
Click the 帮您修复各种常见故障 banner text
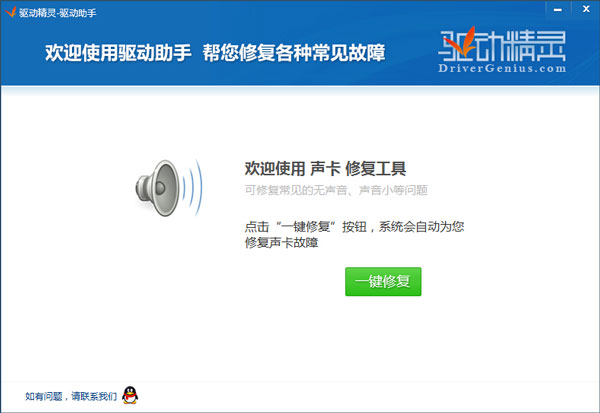click(x=294, y=52)
